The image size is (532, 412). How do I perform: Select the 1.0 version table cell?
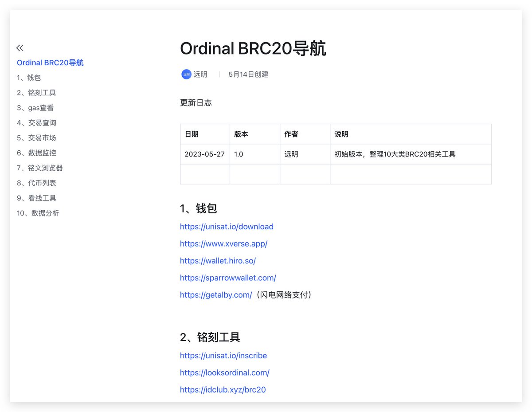[x=255, y=154]
